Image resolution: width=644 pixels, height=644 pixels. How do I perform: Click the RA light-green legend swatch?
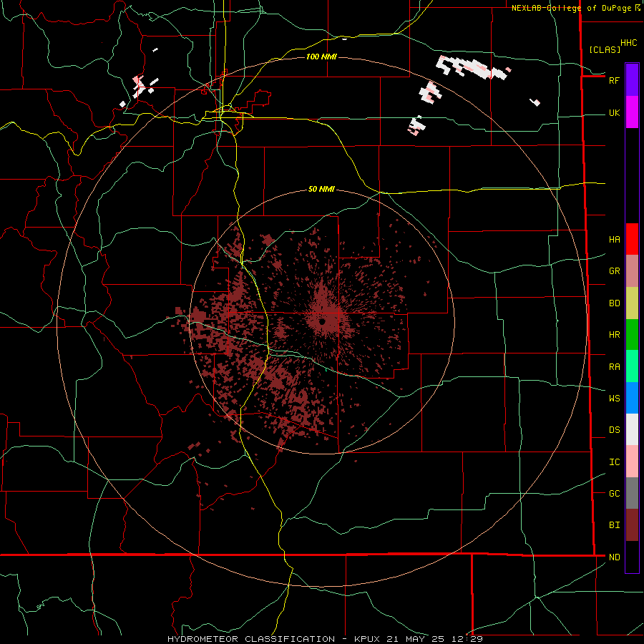coord(632,366)
